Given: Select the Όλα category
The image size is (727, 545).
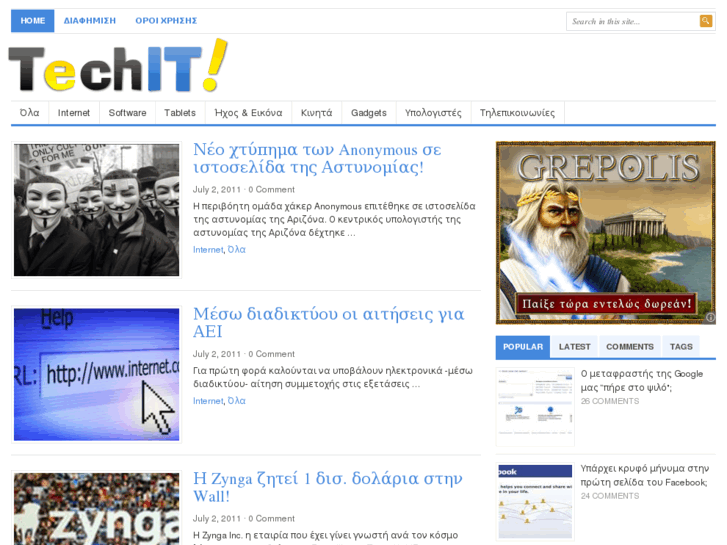Looking at the screenshot, I should (30, 113).
